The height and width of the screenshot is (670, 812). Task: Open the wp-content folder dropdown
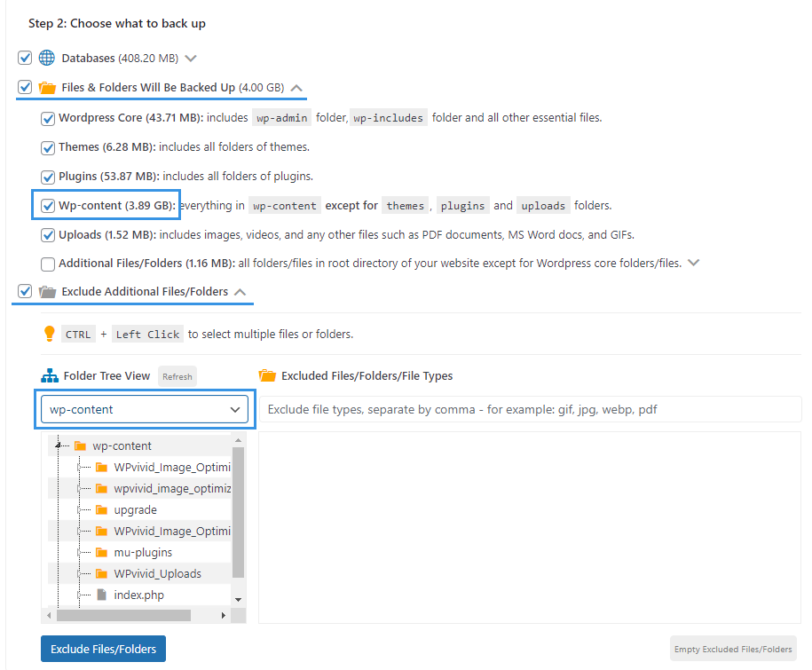click(145, 410)
